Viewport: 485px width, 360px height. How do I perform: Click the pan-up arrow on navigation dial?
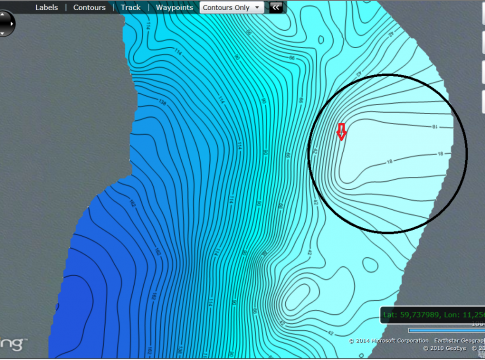(x=3, y=15)
